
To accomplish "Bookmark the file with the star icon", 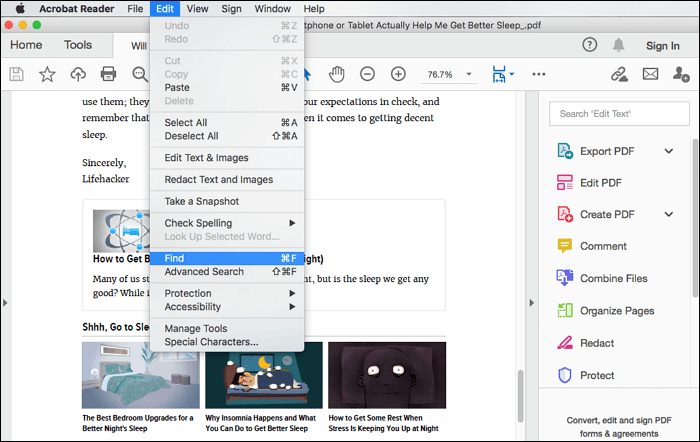I will (47, 74).
